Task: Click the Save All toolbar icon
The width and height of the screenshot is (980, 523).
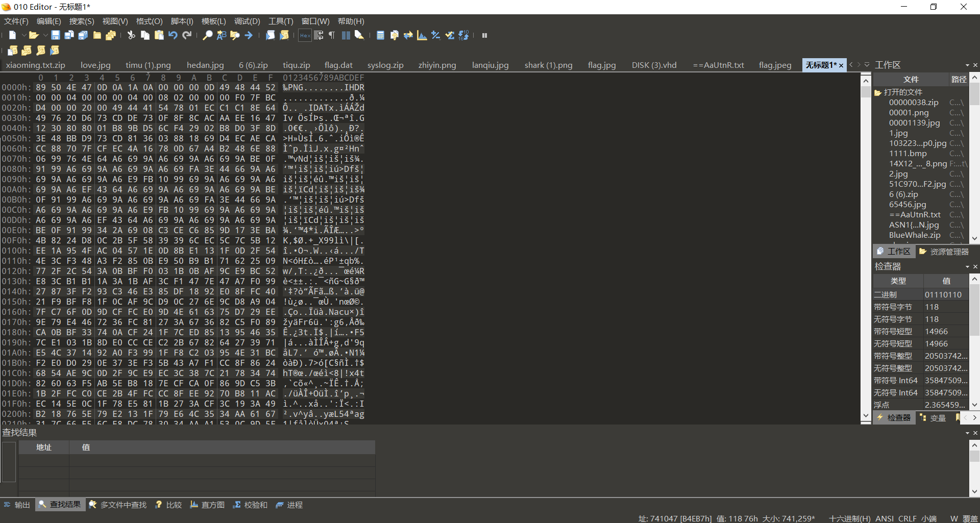Action: pos(83,35)
